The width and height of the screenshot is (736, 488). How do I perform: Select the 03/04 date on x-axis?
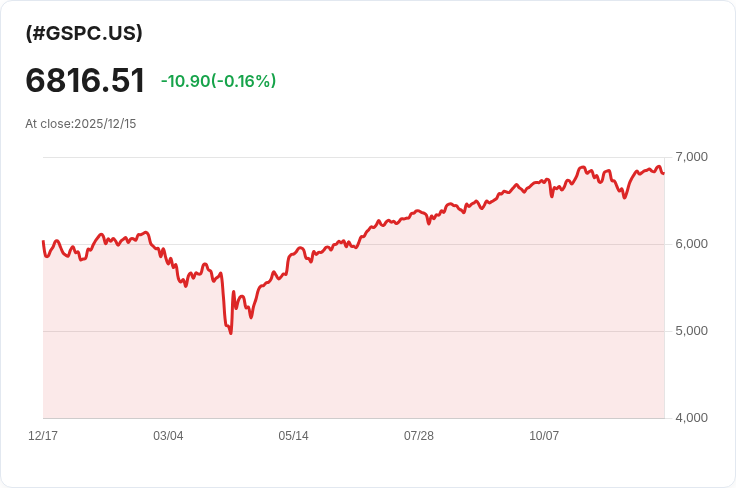168,436
